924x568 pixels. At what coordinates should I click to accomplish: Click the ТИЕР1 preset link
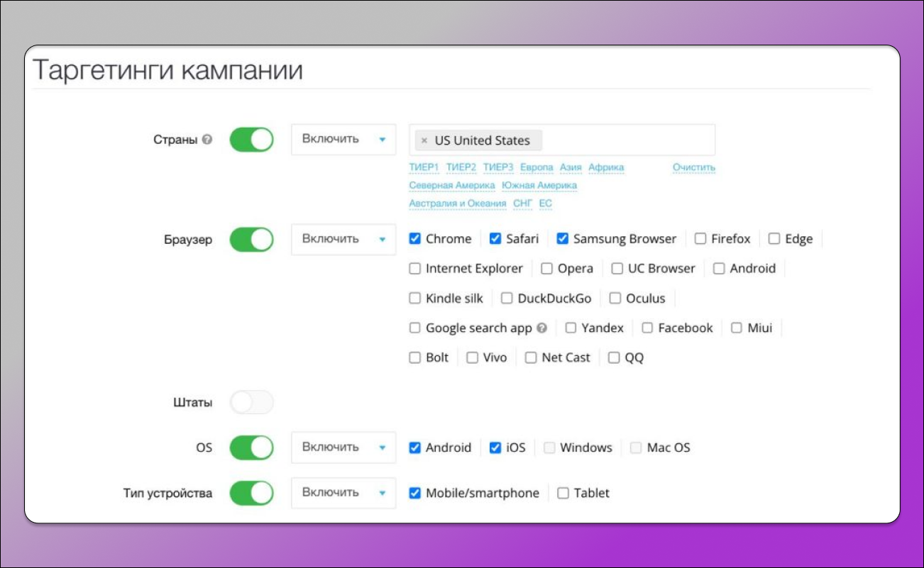(424, 167)
